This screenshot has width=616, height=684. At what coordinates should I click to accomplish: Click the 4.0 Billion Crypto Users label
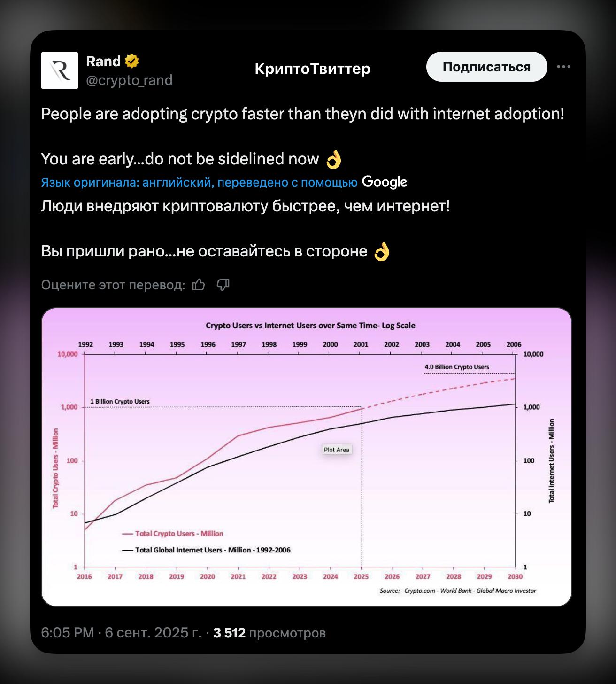coord(457,367)
